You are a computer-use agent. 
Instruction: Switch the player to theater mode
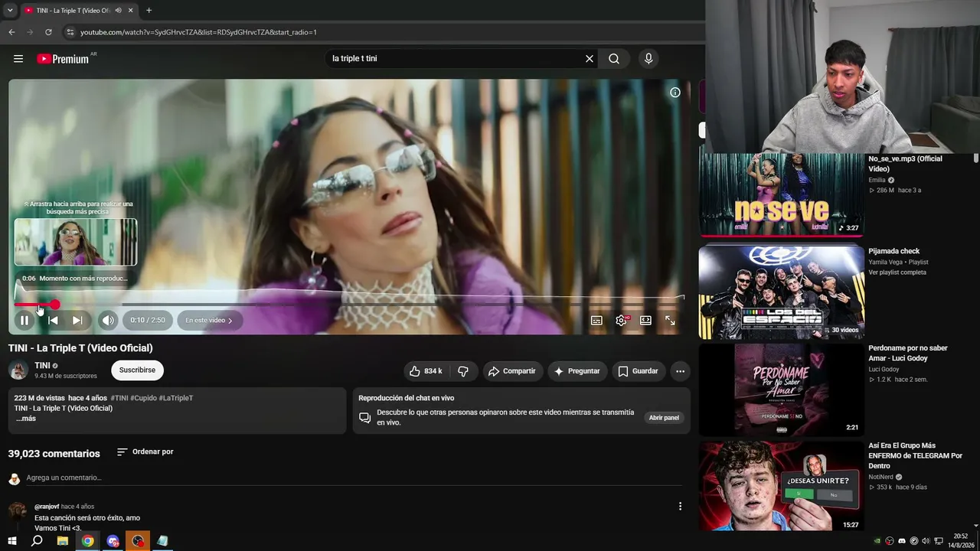pos(645,321)
